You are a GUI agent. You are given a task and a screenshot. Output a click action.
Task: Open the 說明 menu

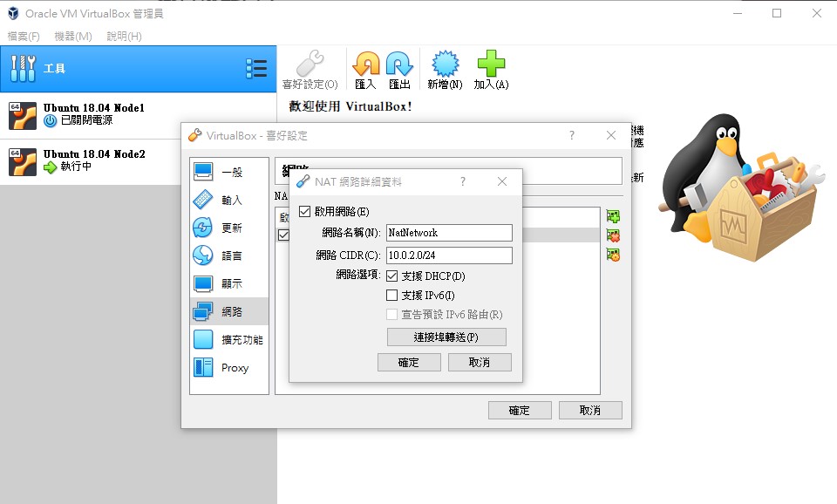(124, 37)
